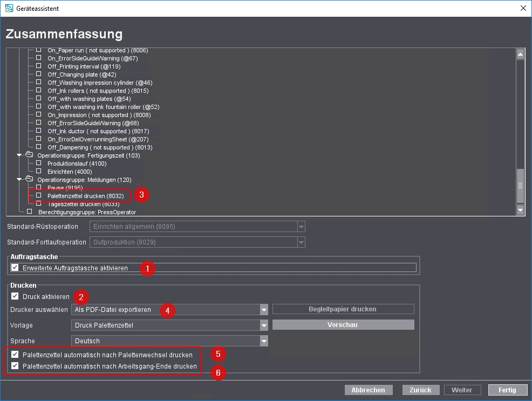Screen dimensions: 532x401
Task: Tick checkbox for Off_with washing plates (@54)
Action: click(x=39, y=98)
